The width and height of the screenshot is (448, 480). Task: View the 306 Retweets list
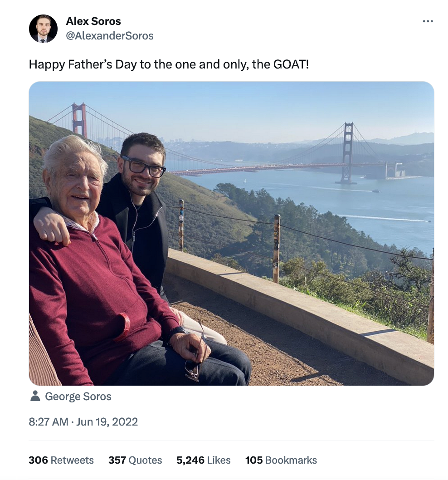pos(61,460)
